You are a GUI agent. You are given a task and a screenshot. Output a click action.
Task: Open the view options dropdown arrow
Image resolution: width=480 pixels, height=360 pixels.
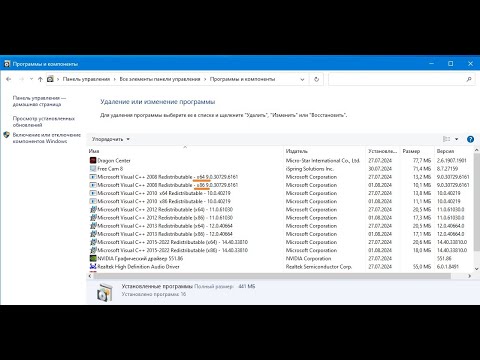coord(457,139)
